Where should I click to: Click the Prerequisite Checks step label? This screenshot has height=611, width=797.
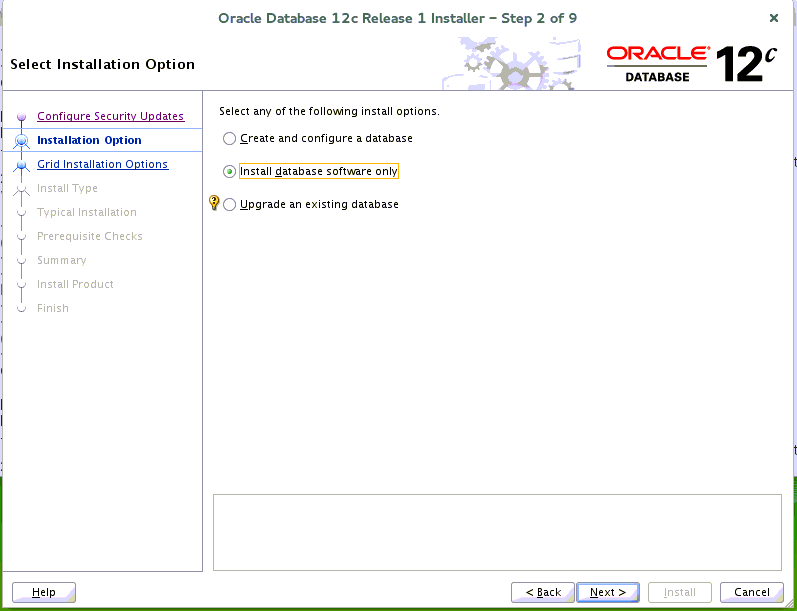click(89, 236)
